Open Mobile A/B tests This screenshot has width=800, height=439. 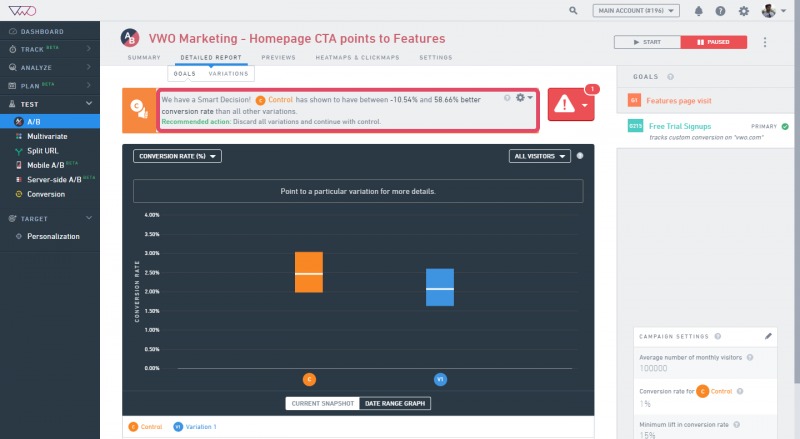coord(45,165)
